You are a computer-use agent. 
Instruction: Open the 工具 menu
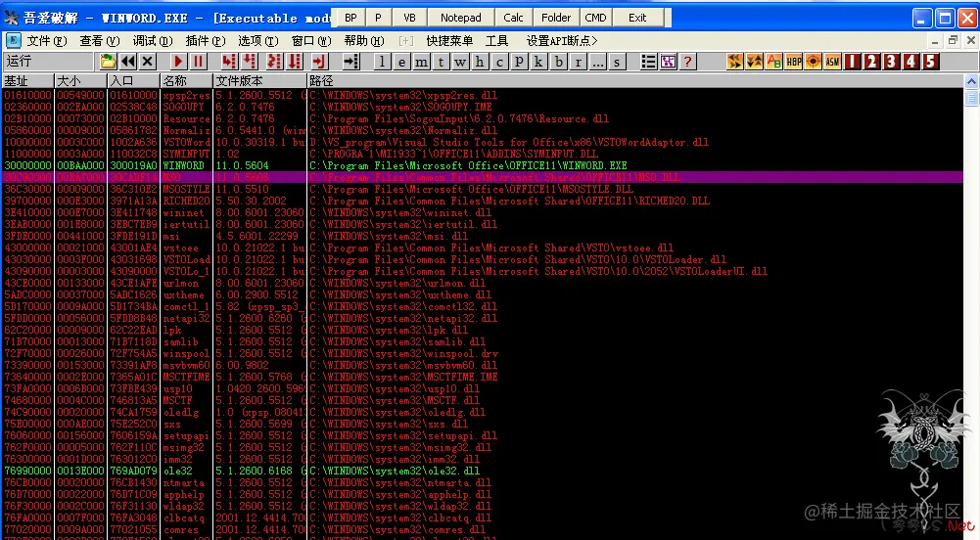[x=497, y=40]
